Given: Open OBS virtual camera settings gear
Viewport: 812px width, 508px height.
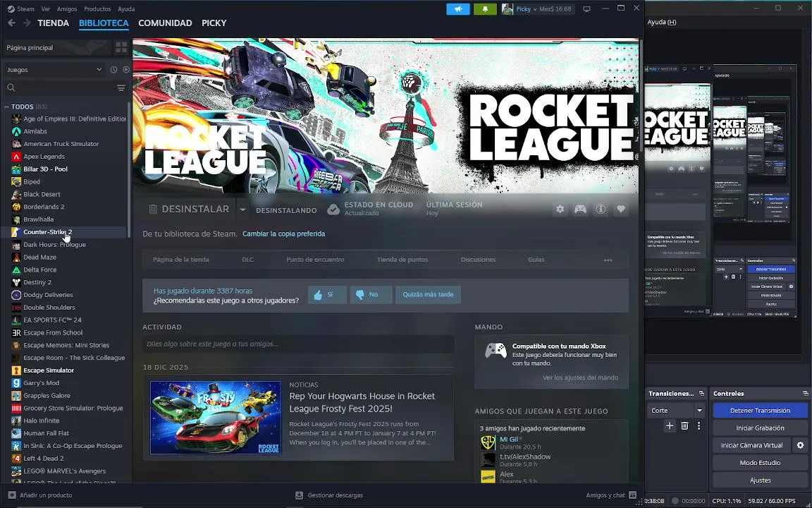Looking at the screenshot, I should (x=800, y=445).
